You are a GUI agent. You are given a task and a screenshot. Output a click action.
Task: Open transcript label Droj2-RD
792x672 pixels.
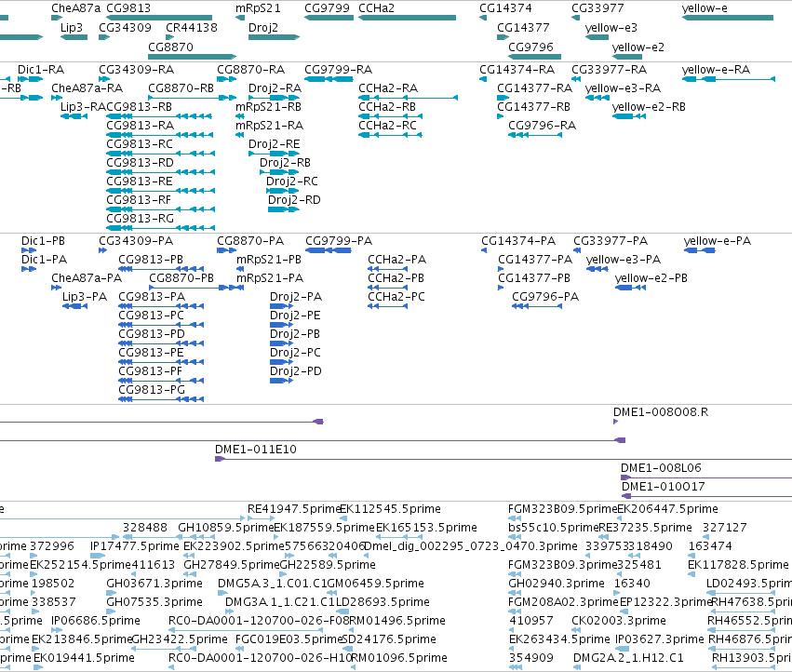pyautogui.click(x=294, y=199)
